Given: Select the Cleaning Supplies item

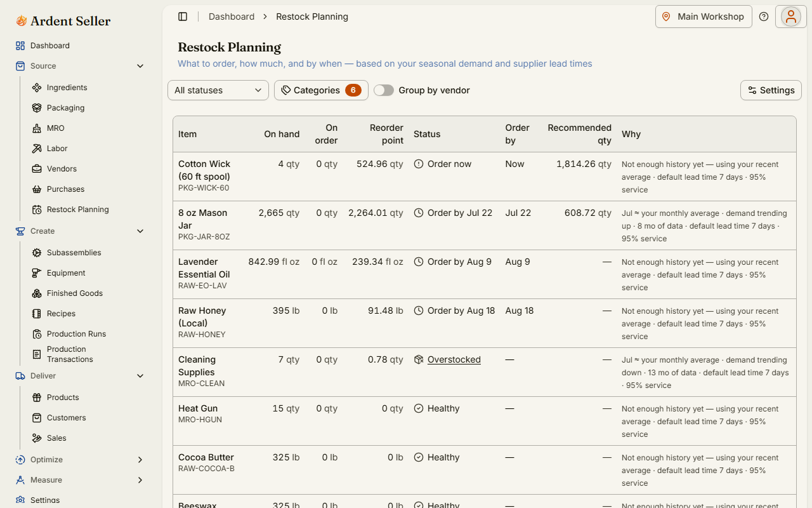Looking at the screenshot, I should tap(197, 366).
